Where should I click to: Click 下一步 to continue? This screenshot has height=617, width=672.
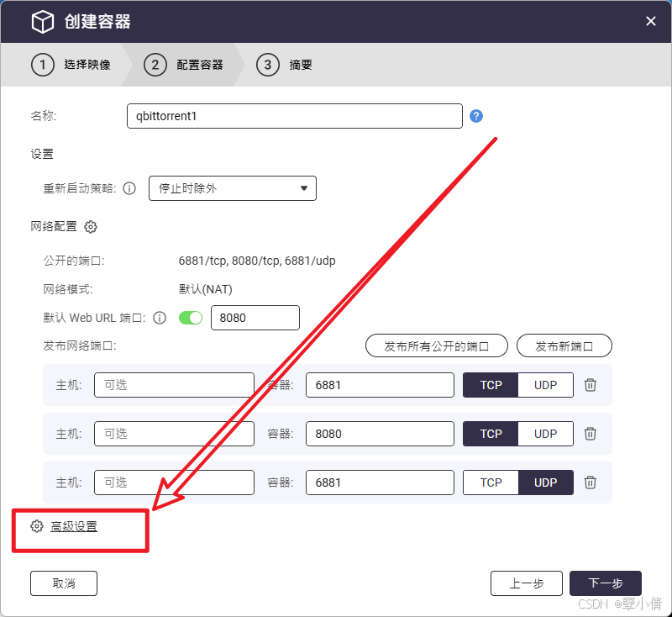click(x=606, y=583)
